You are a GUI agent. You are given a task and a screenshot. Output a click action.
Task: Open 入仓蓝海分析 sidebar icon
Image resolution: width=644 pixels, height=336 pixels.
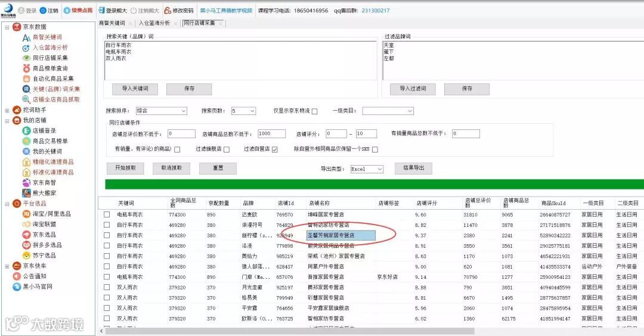pyautogui.click(x=26, y=48)
